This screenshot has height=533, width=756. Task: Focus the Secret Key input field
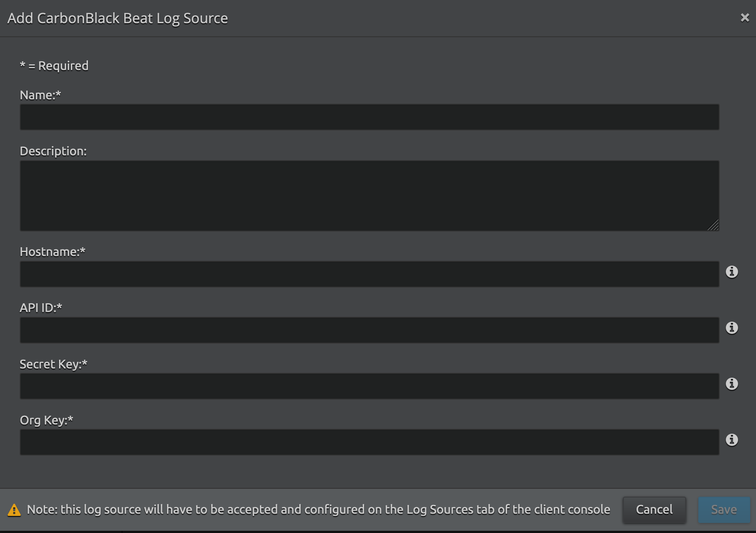pos(369,386)
